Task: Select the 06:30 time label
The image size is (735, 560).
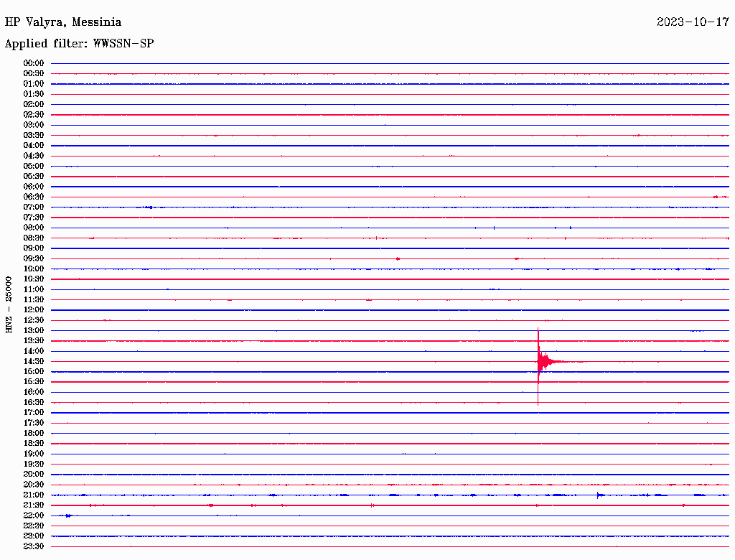Action: click(34, 197)
